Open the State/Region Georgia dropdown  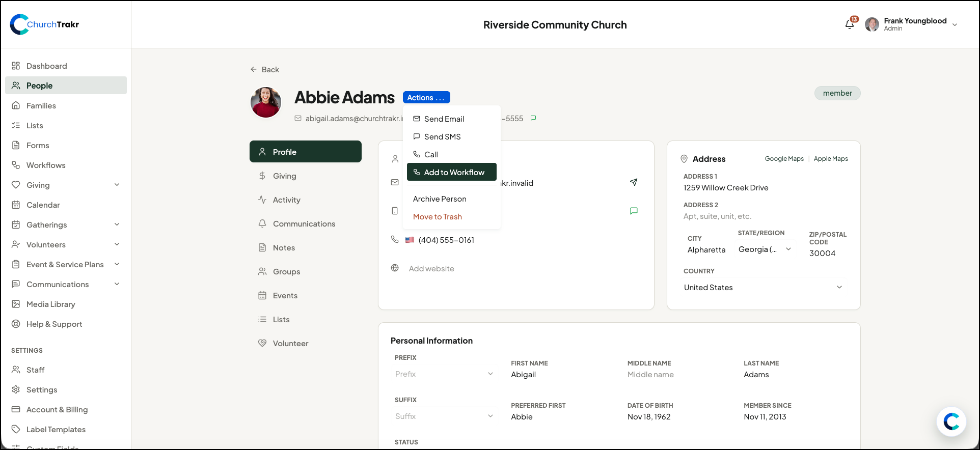point(765,249)
